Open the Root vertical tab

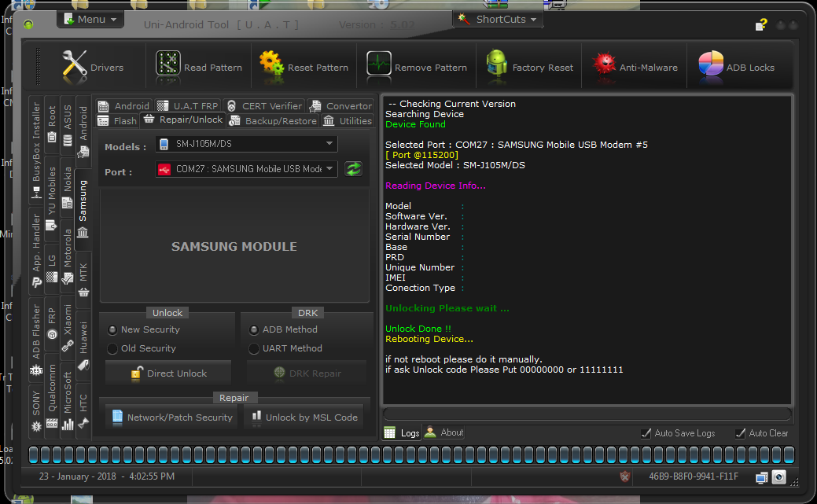(52, 124)
